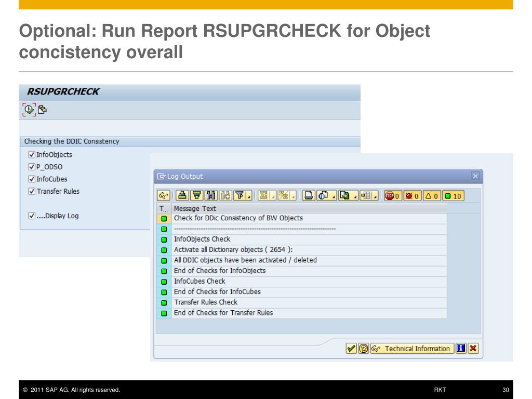532x399 pixels.
Task: Disable the Transfer Rules checkbox
Action: coord(32,191)
